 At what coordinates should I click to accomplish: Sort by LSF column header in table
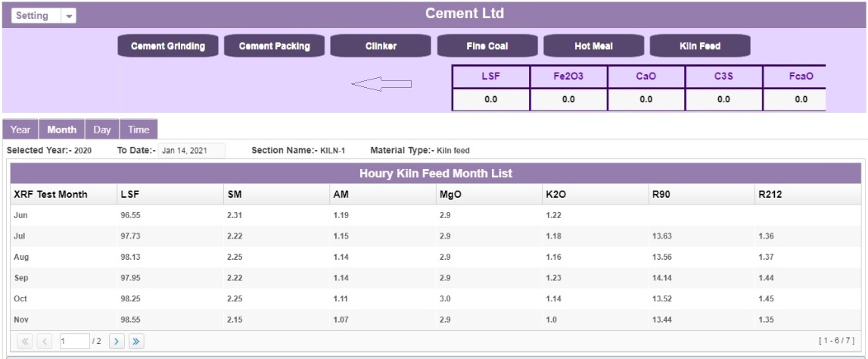tap(130, 195)
